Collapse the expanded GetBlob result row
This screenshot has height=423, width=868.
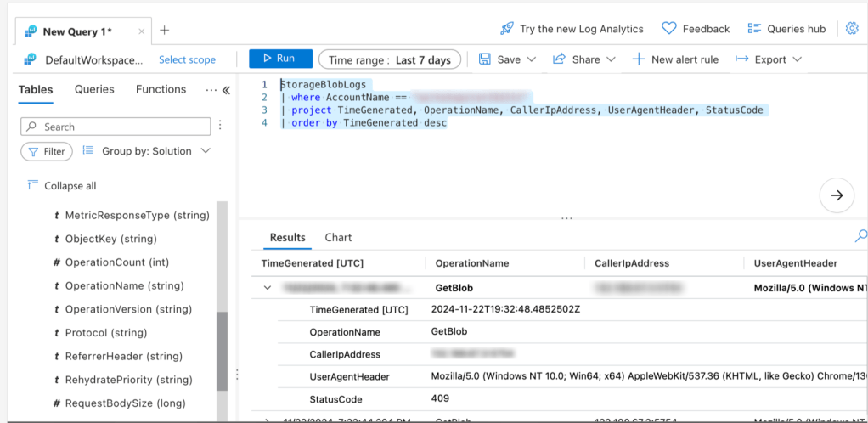click(x=268, y=288)
